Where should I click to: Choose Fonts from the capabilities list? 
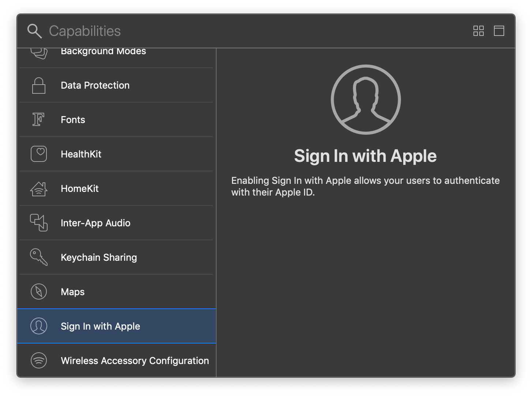[x=116, y=120]
